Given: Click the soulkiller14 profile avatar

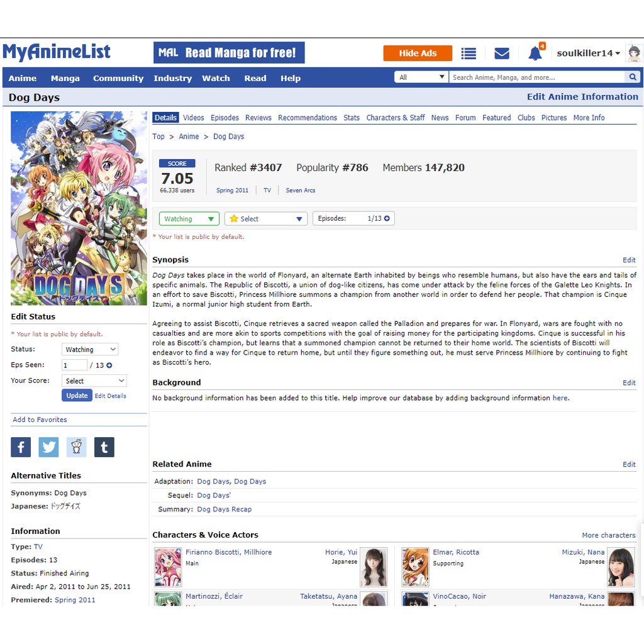Looking at the screenshot, I should pyautogui.click(x=634, y=53).
